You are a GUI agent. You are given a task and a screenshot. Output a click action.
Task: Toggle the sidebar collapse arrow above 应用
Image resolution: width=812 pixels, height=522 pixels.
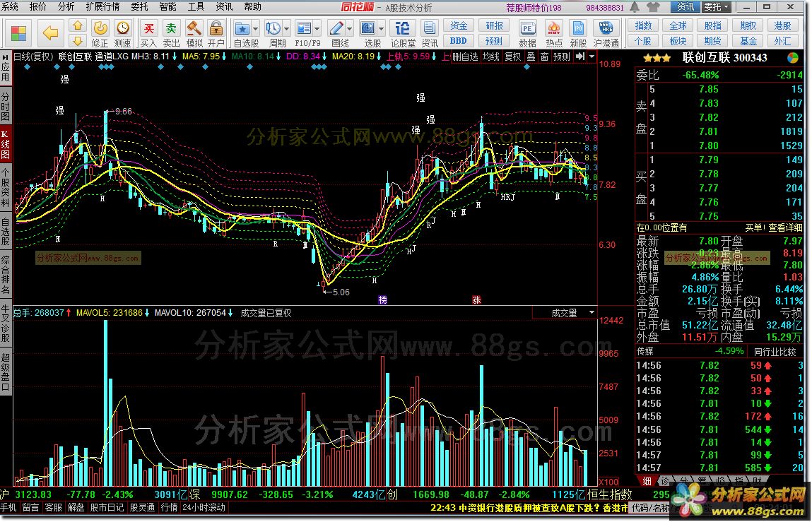click(x=5, y=57)
